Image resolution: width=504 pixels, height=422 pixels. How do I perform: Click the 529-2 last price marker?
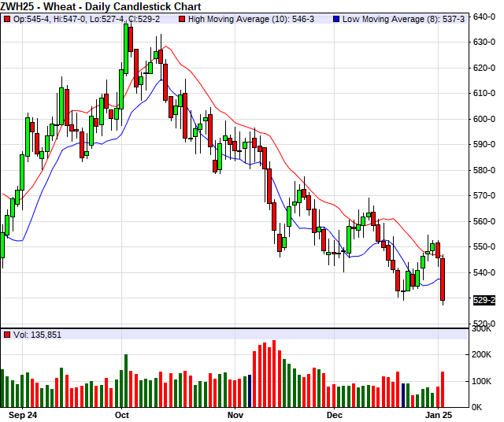[484, 300]
